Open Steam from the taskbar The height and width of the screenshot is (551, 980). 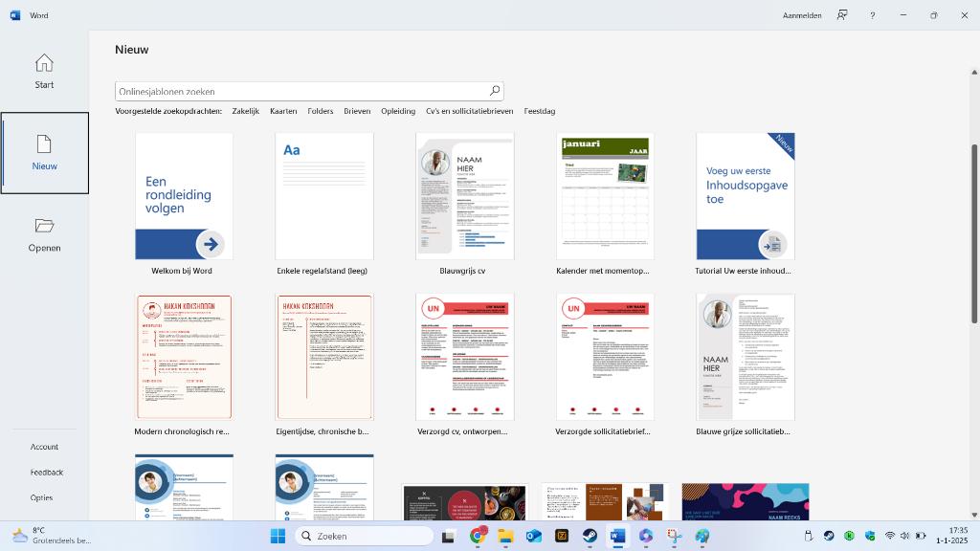point(590,536)
